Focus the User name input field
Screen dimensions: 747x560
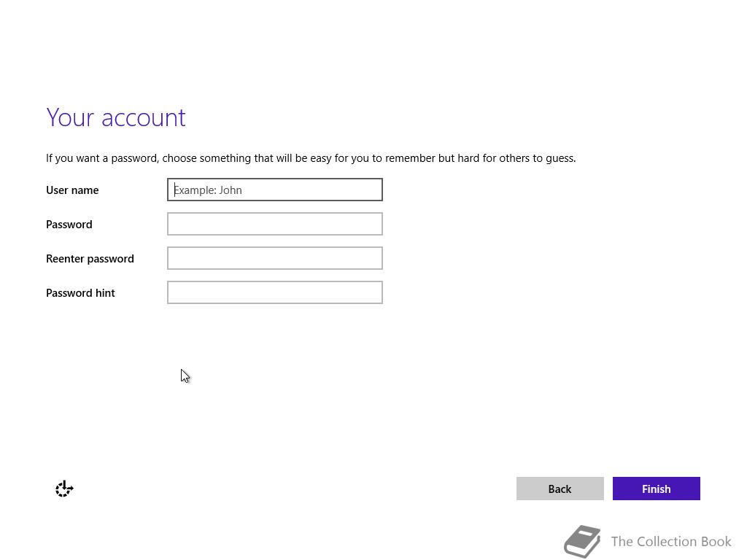[x=275, y=190]
